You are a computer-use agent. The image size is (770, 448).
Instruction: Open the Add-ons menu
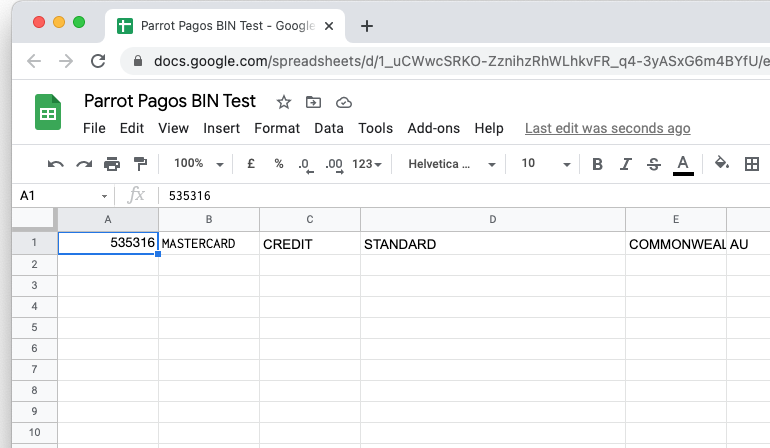[x=434, y=128]
